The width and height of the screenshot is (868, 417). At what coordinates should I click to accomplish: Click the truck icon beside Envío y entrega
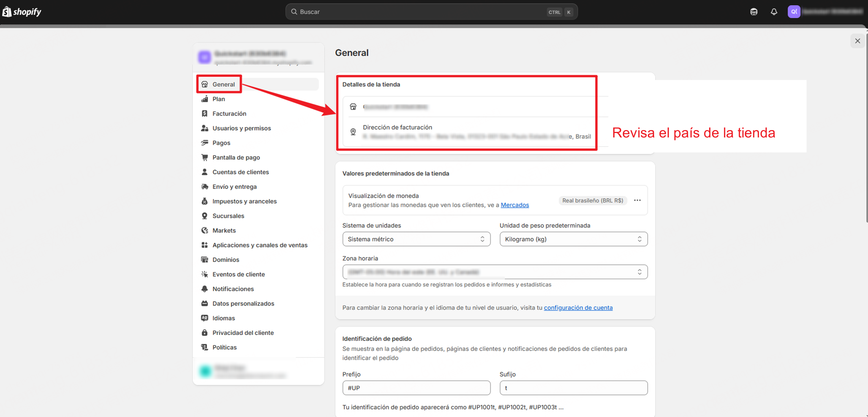click(205, 187)
